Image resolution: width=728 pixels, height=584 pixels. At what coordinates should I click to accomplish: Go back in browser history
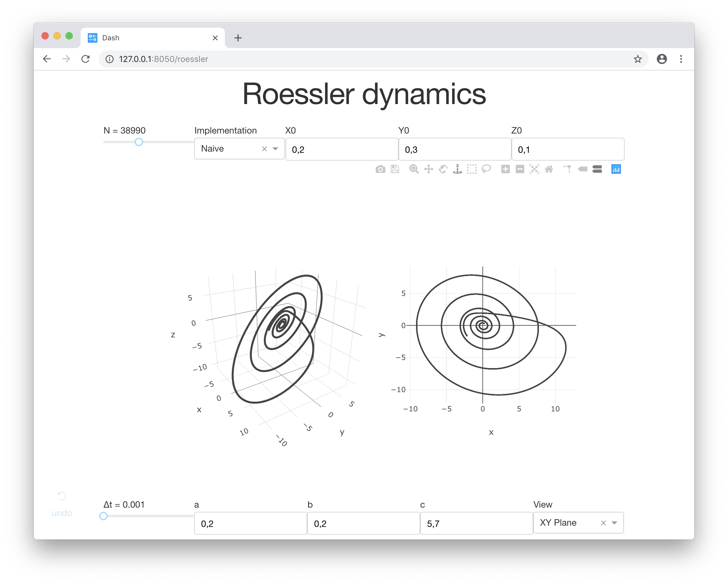pos(47,59)
